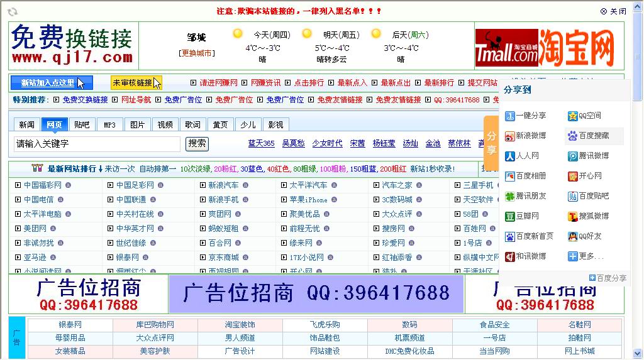Open 提交网站 link
Screen dimensions: 644x360
(x=482, y=83)
